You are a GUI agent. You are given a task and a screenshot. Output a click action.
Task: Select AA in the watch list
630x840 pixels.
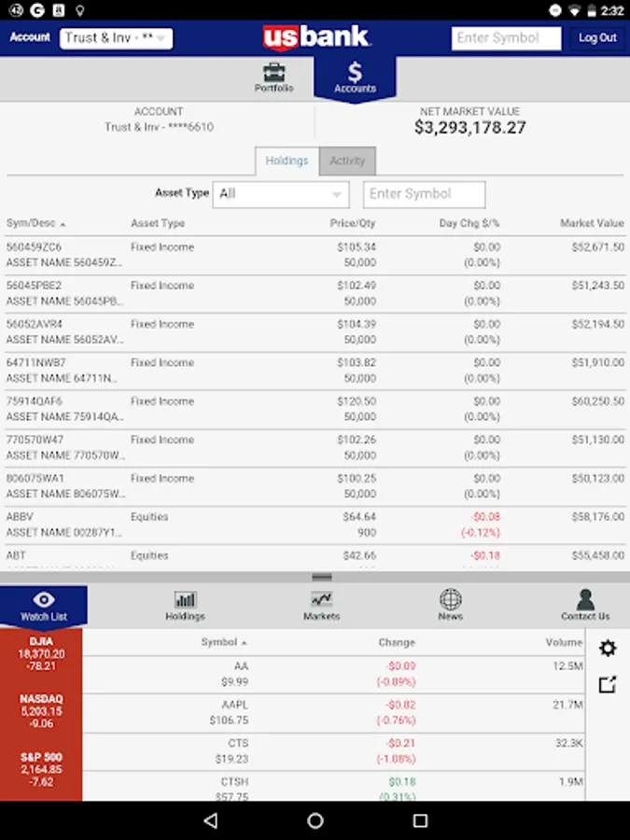click(333, 674)
